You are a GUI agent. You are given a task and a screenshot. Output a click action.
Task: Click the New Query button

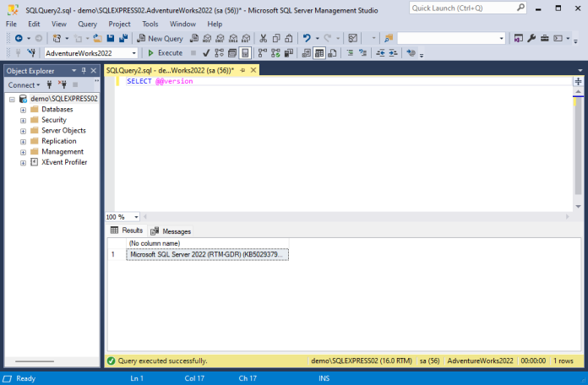(161, 38)
